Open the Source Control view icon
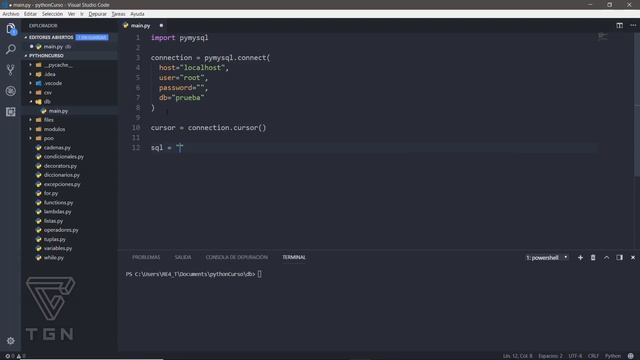640x360 pixels. pos(11,70)
